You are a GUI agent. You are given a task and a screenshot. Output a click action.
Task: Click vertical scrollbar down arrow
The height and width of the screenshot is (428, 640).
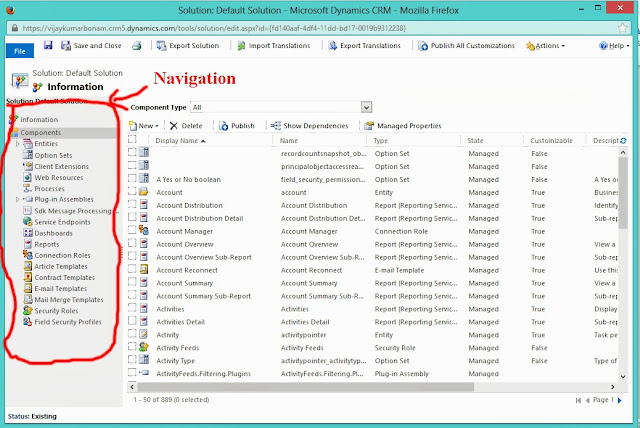click(623, 376)
